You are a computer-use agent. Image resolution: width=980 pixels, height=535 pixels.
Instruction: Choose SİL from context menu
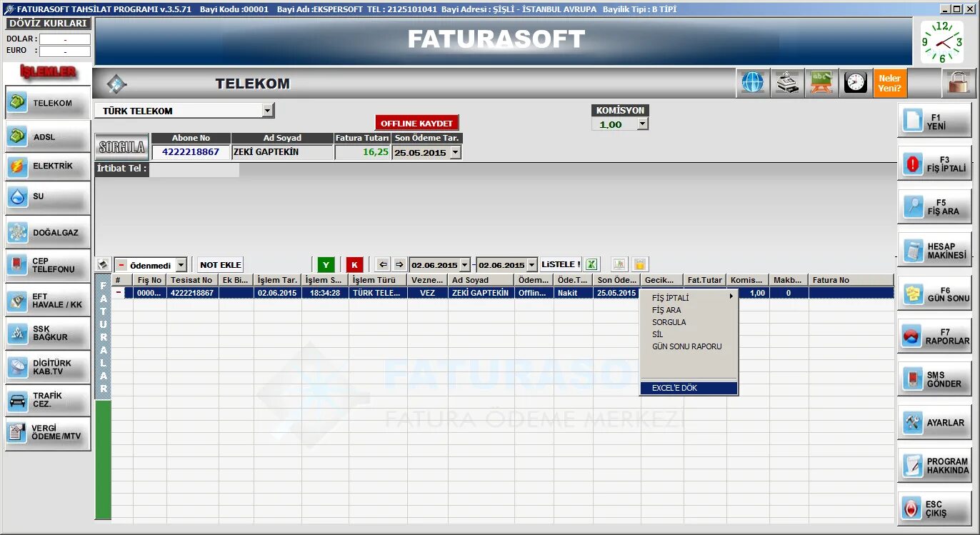coord(689,334)
